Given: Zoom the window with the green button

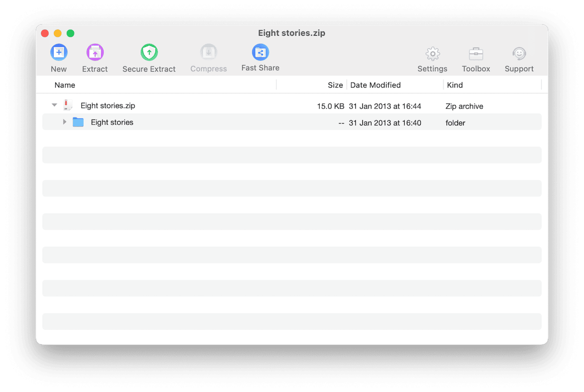Looking at the screenshot, I should coord(71,33).
